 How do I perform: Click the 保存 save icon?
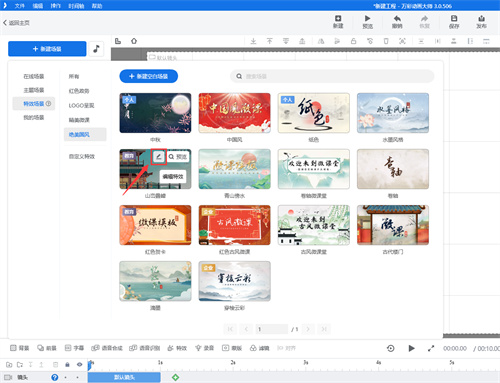tap(454, 18)
